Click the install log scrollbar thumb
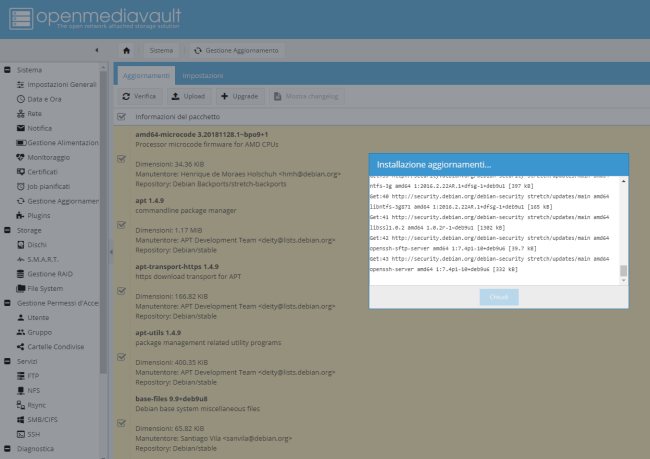Viewport: 650px width, 459px height. 623,271
